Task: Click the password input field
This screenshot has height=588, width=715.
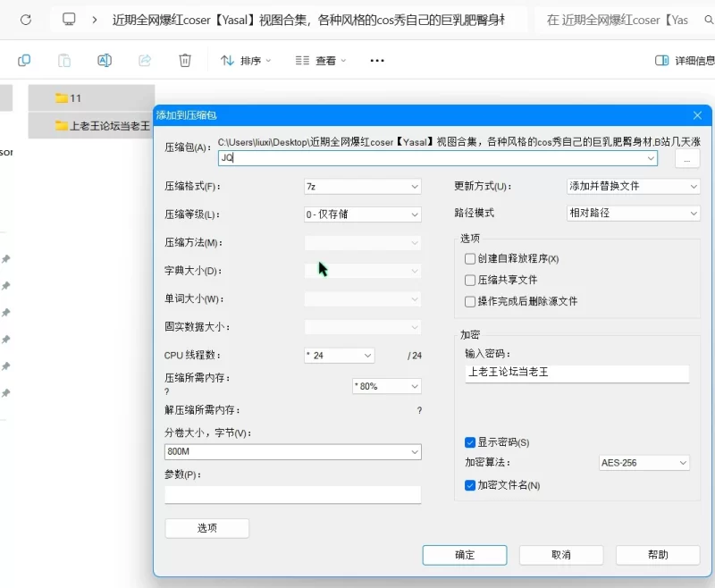Action: pyautogui.click(x=576, y=373)
